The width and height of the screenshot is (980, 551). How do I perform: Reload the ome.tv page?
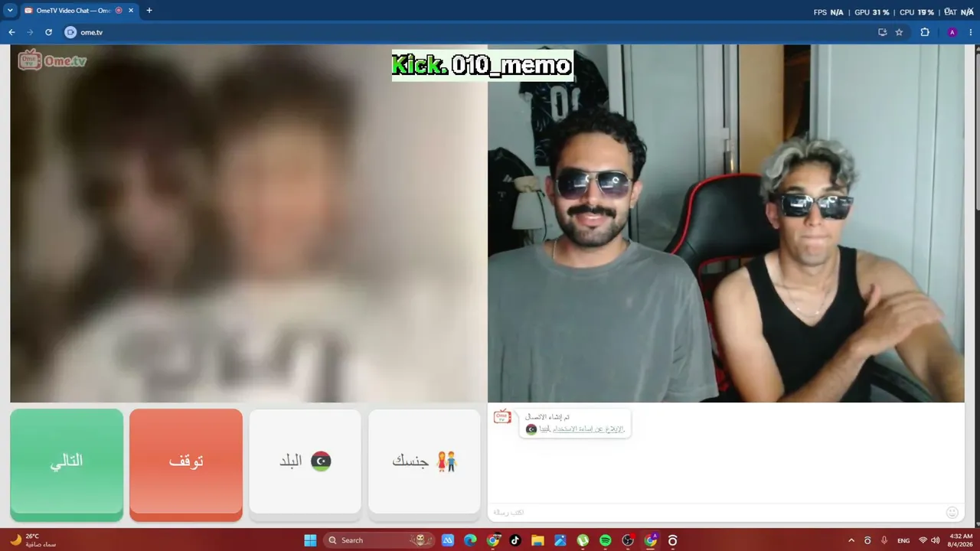[x=48, y=32]
